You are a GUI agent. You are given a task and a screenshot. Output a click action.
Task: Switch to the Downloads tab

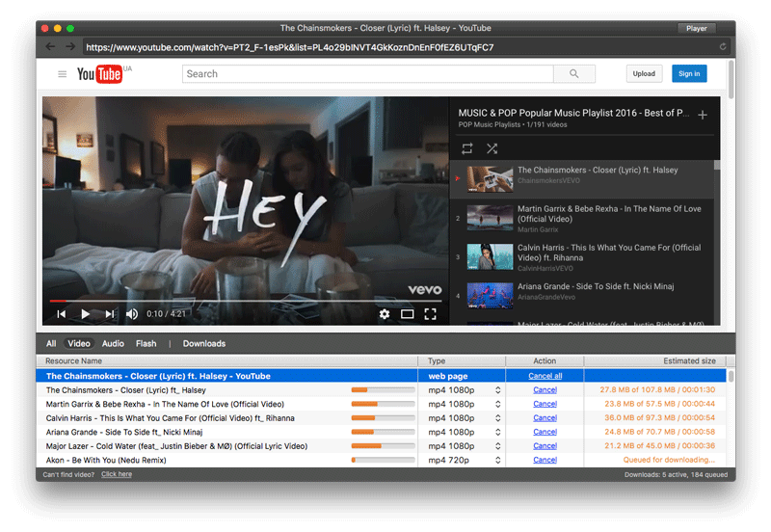pos(204,344)
